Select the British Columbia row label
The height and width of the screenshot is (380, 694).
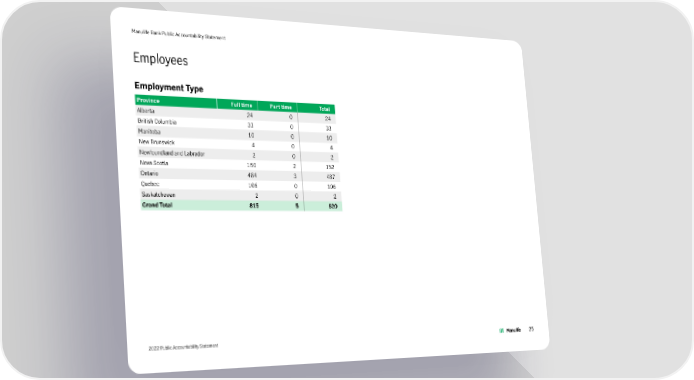click(x=157, y=121)
